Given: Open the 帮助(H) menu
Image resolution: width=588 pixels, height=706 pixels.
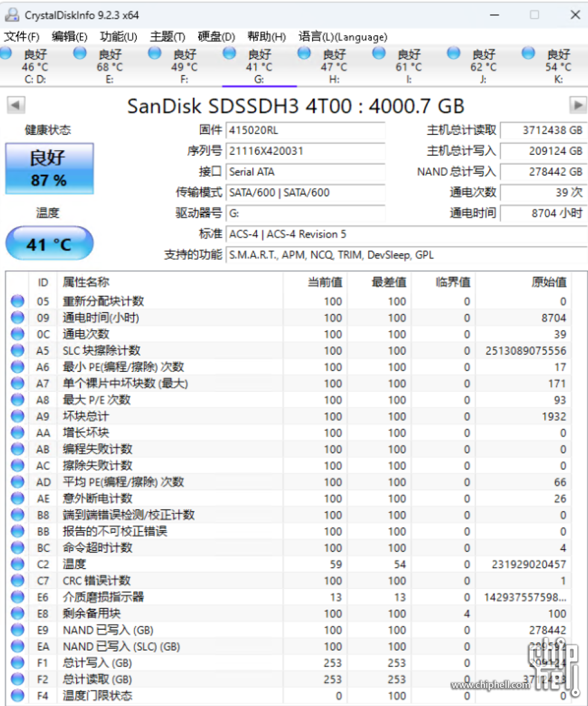Looking at the screenshot, I should pyautogui.click(x=266, y=36).
